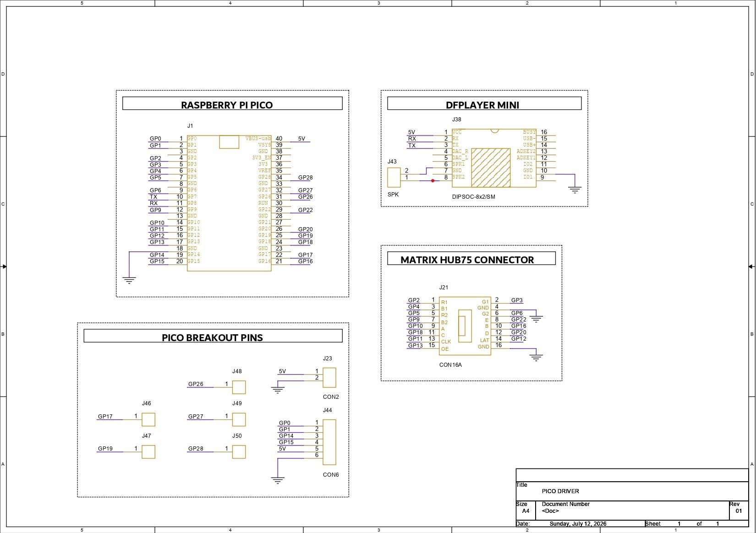
Task: Select the J23 CON2 connector body
Action: [329, 378]
